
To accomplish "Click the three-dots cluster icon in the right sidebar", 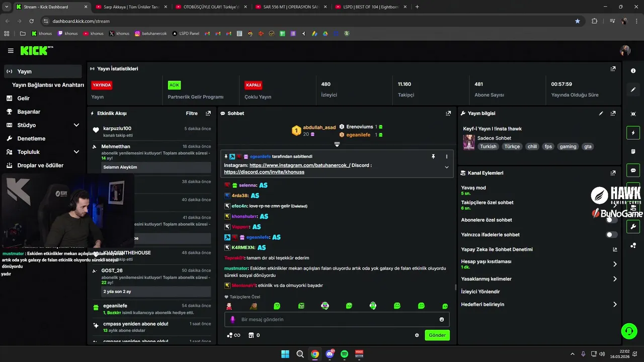I will (x=633, y=245).
